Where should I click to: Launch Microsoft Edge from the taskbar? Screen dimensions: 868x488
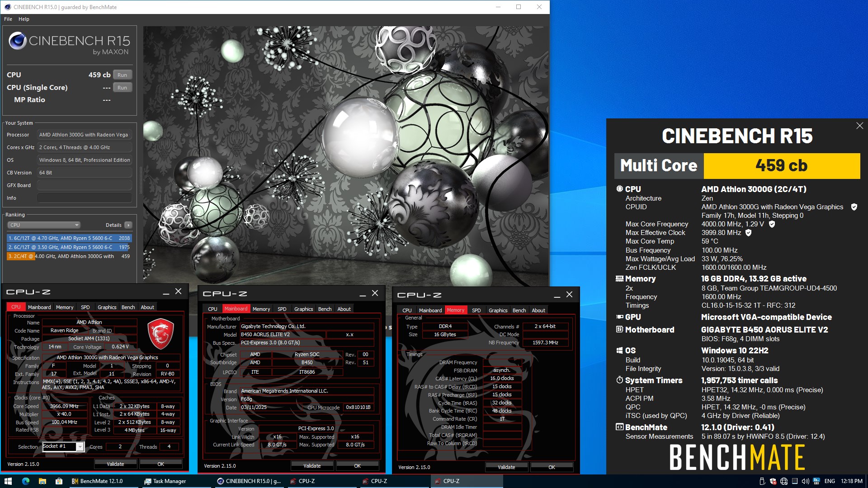click(x=25, y=481)
